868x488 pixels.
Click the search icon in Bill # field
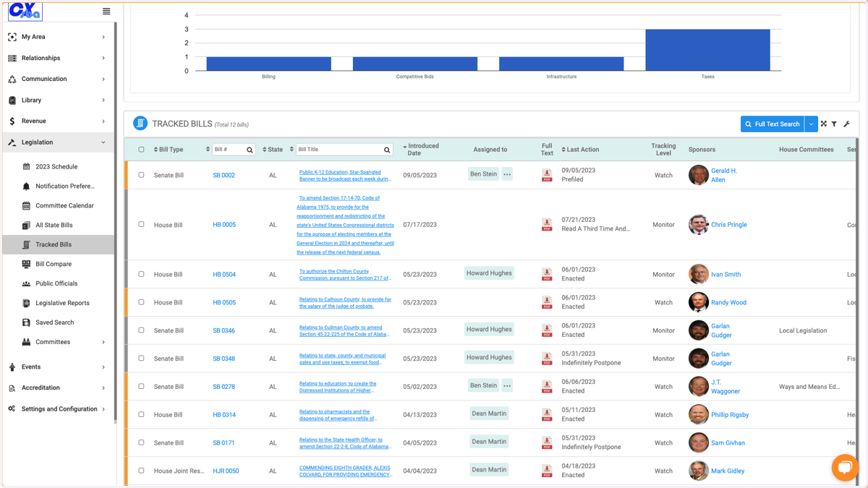(x=250, y=150)
